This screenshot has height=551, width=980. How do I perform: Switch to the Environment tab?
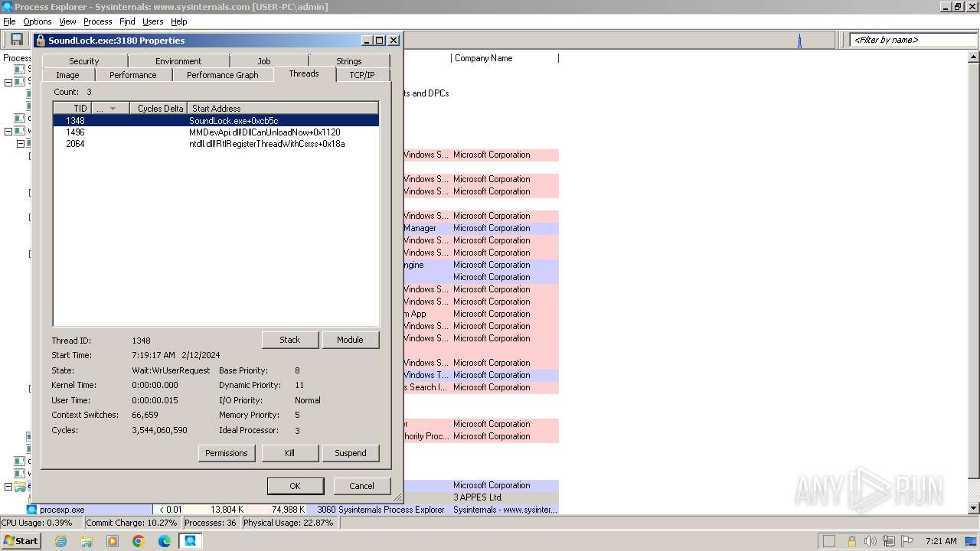tap(178, 61)
